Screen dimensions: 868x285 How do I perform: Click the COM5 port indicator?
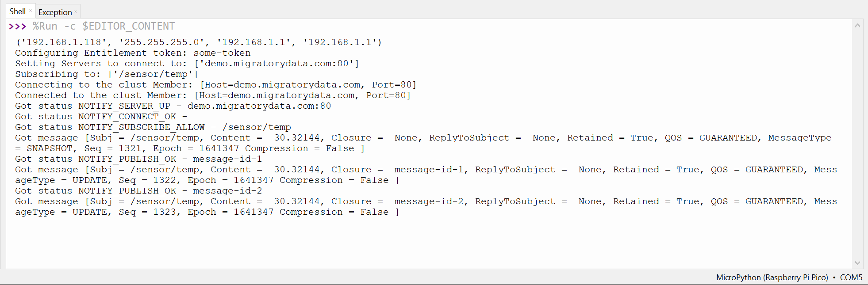click(x=852, y=277)
